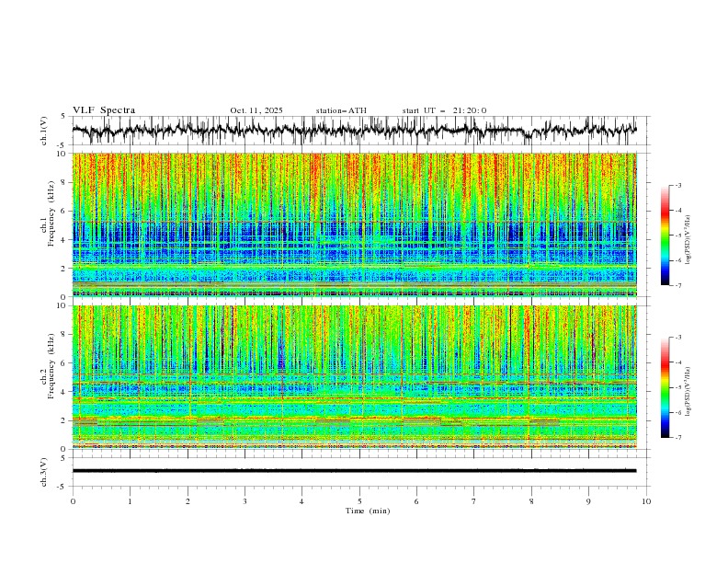Image resolution: width=728 pixels, height=563 pixels.
Task: Click the ch.1 voltage waveform trace
Action: click(354, 131)
